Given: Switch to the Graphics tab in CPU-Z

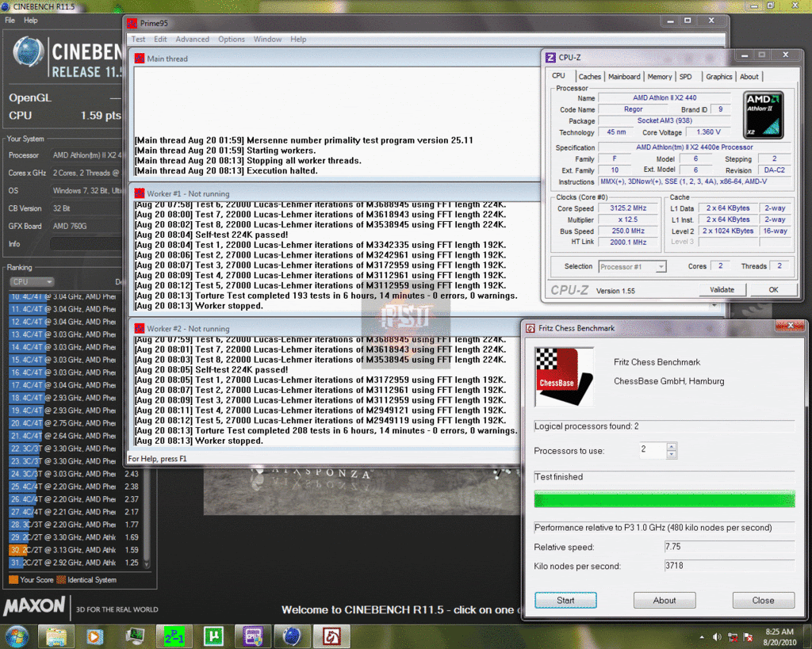Looking at the screenshot, I should tap(719, 77).
